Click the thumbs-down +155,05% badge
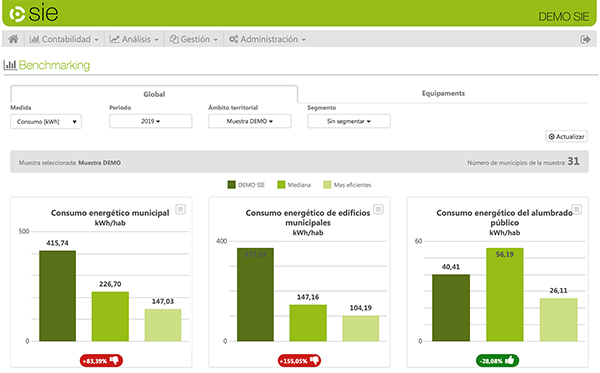 click(299, 360)
